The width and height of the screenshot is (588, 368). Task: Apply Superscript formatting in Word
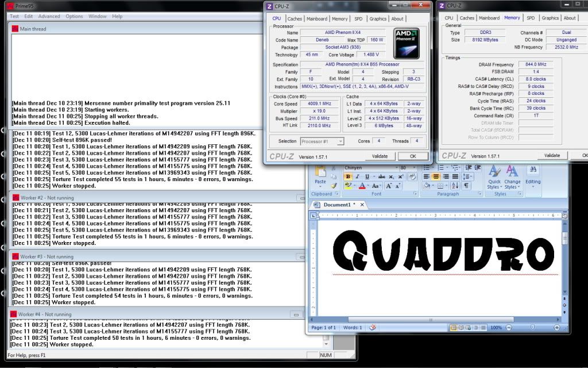[x=401, y=177]
